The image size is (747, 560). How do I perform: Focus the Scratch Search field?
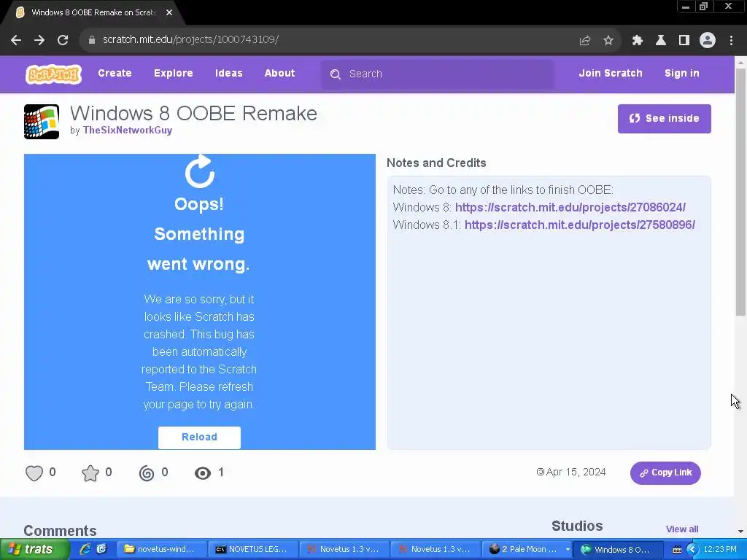(x=438, y=74)
